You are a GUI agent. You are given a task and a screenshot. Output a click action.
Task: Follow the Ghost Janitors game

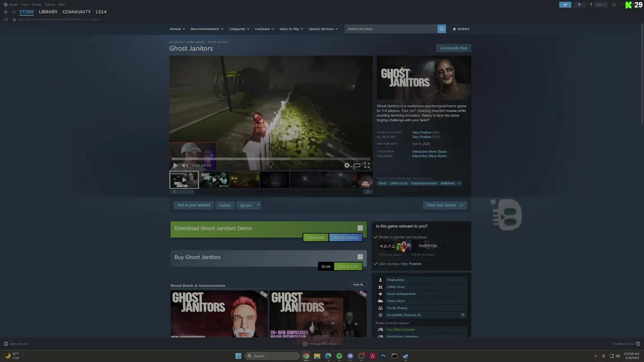point(225,205)
